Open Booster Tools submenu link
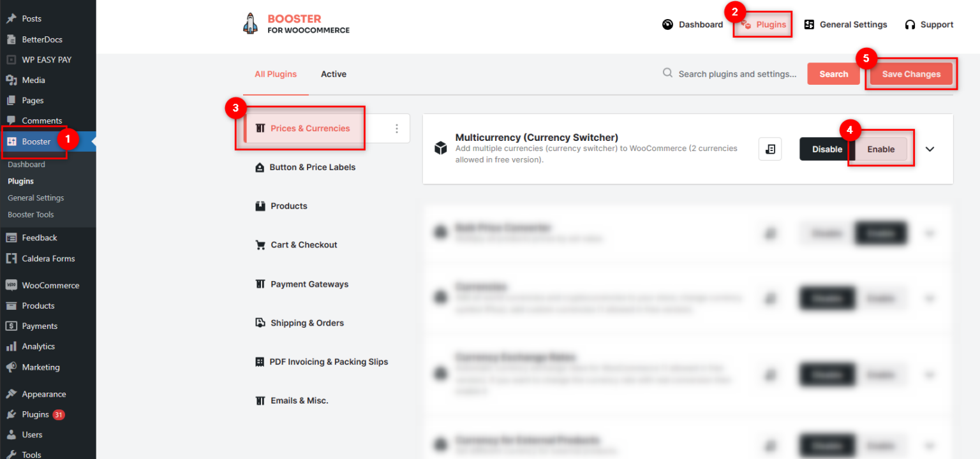This screenshot has height=459, width=980. coord(31,214)
